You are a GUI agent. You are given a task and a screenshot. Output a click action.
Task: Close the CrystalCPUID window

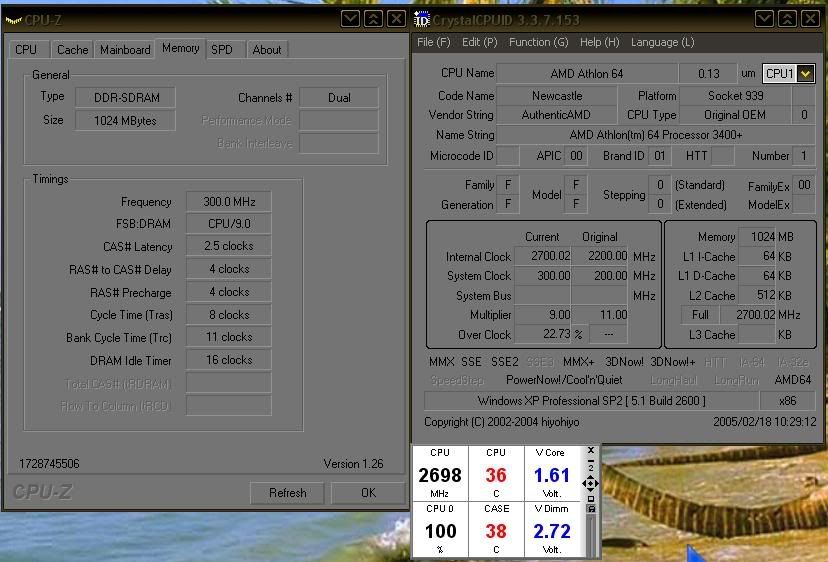click(x=811, y=20)
